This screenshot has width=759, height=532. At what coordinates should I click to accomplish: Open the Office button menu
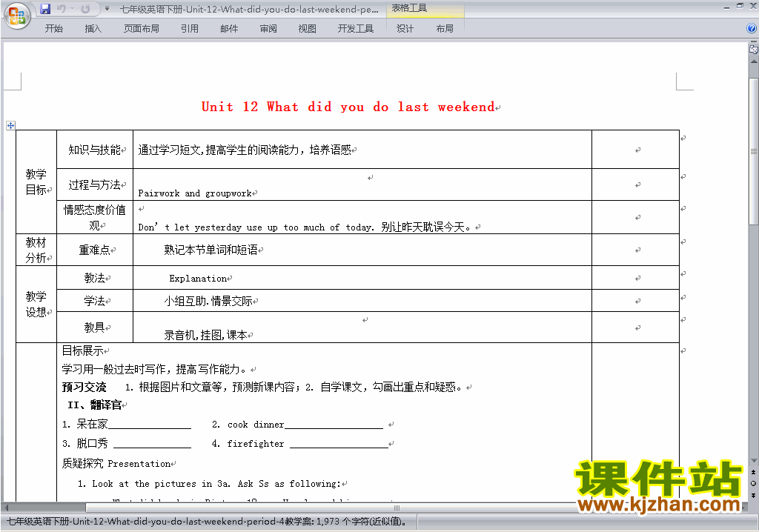18,16
